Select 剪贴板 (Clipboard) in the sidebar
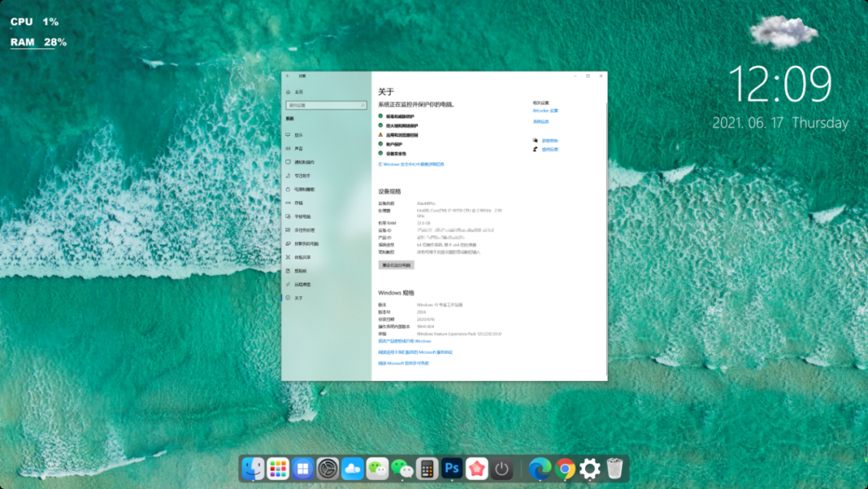Image resolution: width=868 pixels, height=489 pixels. click(x=299, y=271)
